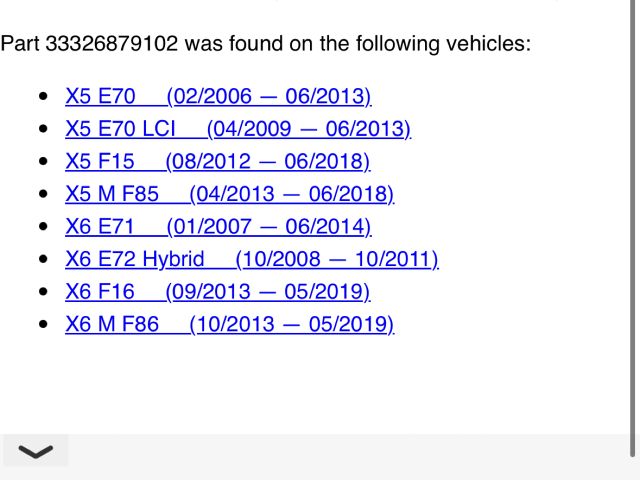The height and width of the screenshot is (480, 640).
Task: Visit the X6 M F86 link
Action: 111,324
